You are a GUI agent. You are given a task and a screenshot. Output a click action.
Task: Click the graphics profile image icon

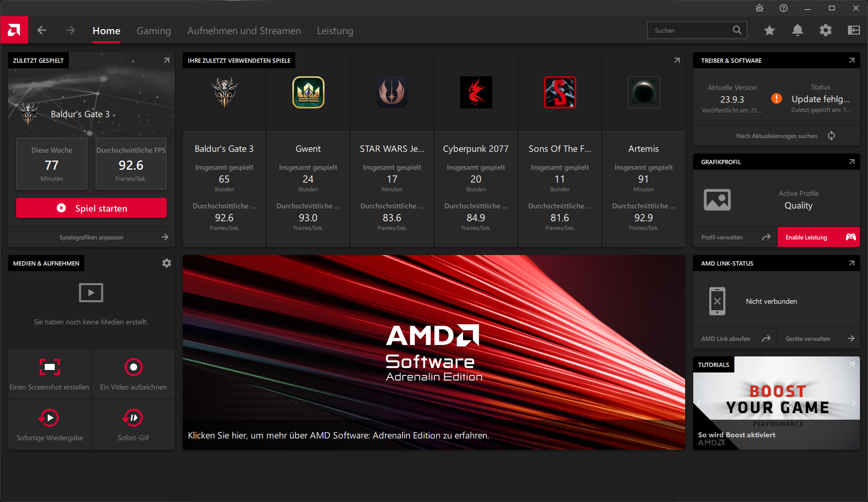[717, 200]
